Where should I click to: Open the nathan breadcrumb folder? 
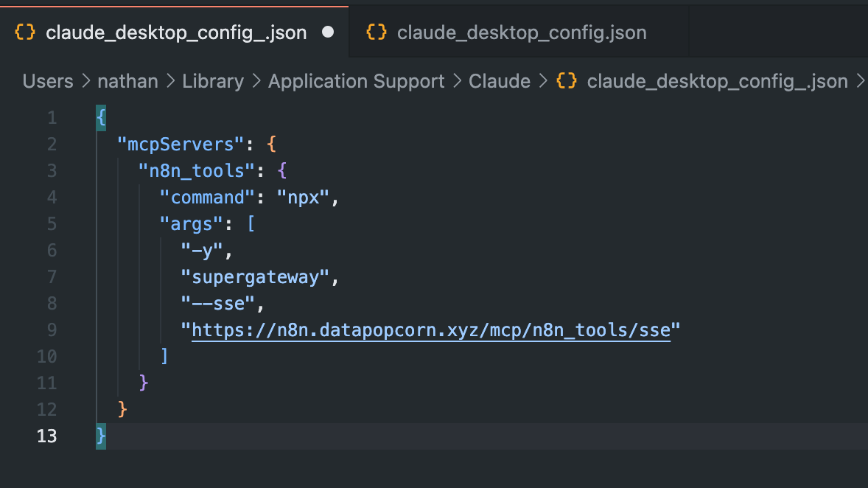click(x=127, y=81)
